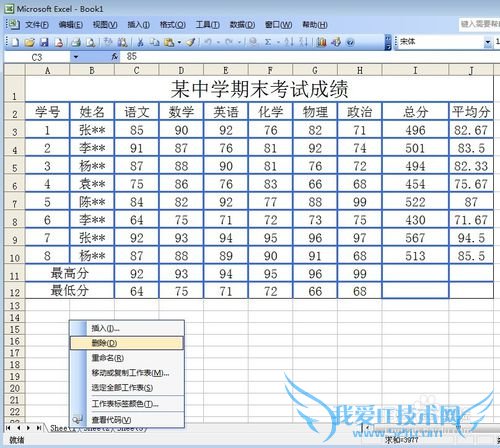Cut selection with the scissors icon

tap(140, 42)
